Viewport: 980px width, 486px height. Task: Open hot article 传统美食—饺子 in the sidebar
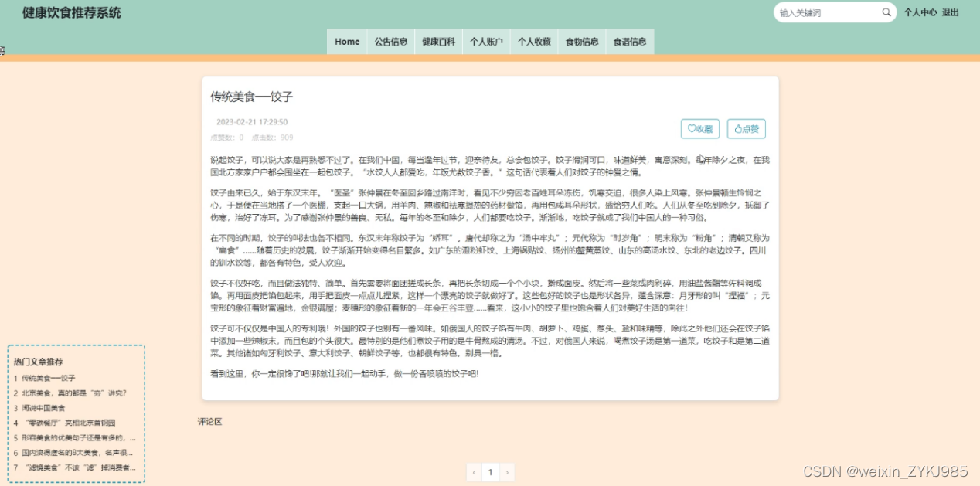[x=48, y=378]
